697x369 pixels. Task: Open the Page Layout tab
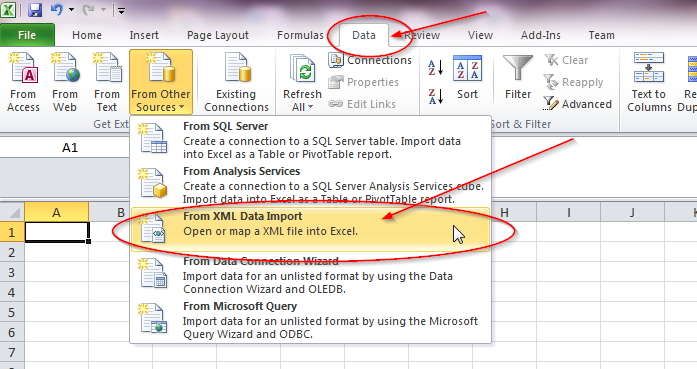click(218, 35)
